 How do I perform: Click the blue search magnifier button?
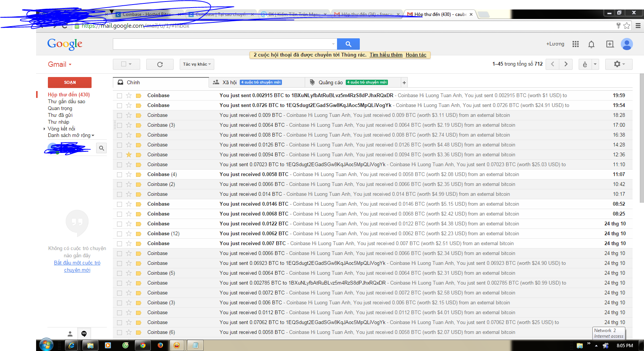pyautogui.click(x=348, y=44)
